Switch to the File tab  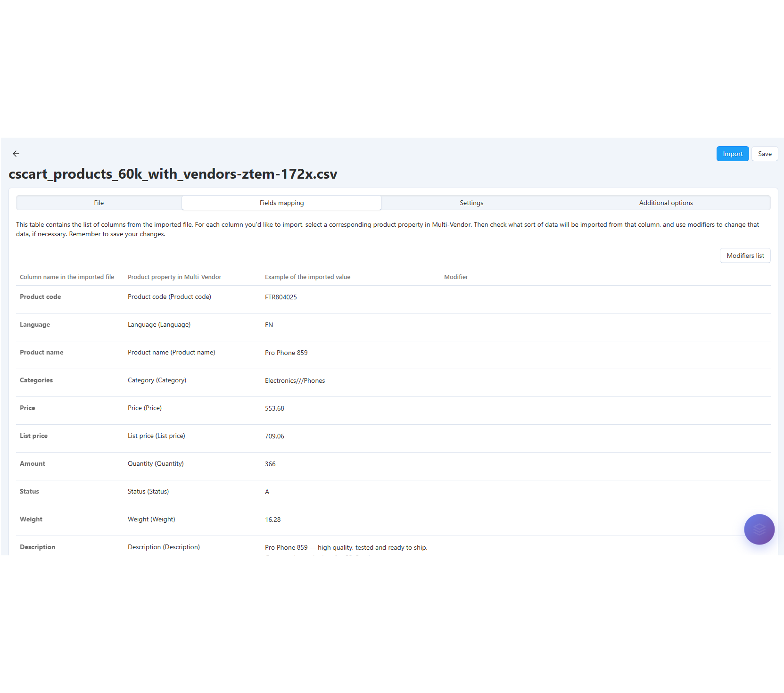click(99, 203)
